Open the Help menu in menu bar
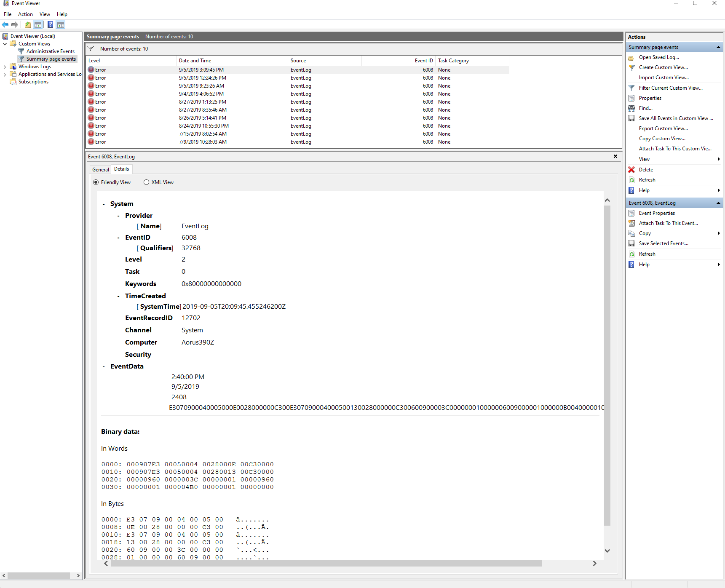This screenshot has width=725, height=588. (62, 14)
